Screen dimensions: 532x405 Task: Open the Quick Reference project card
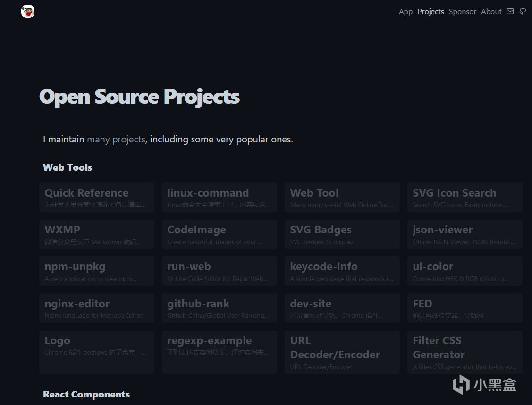click(x=97, y=198)
